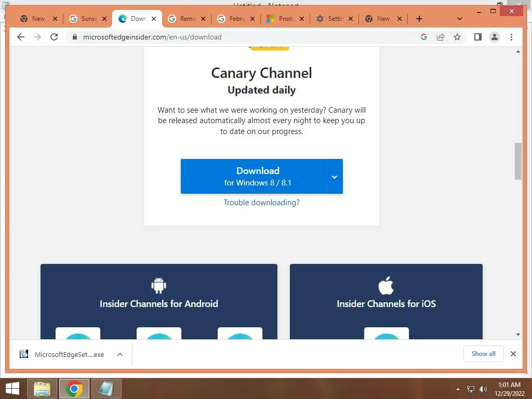
Task: Reload the current page
Action: [x=54, y=37]
